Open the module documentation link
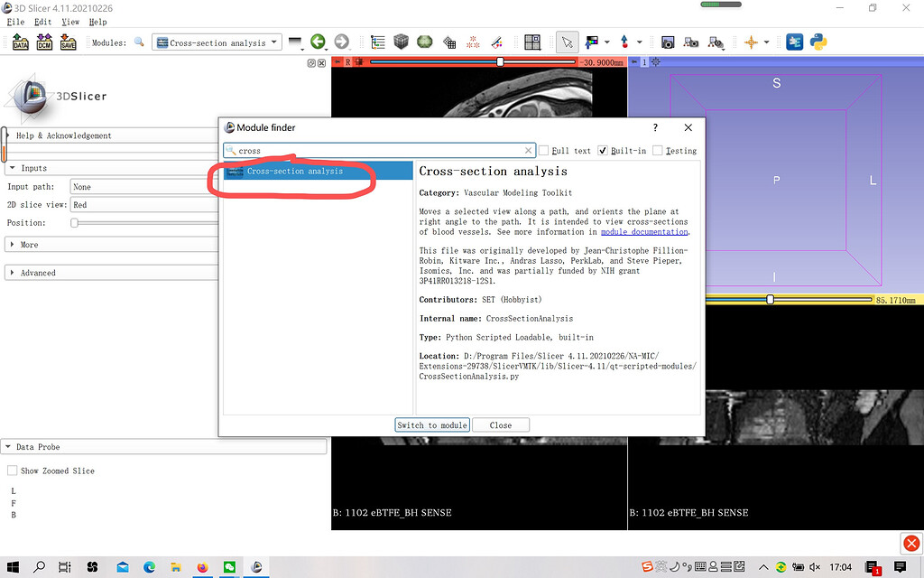 pos(644,232)
